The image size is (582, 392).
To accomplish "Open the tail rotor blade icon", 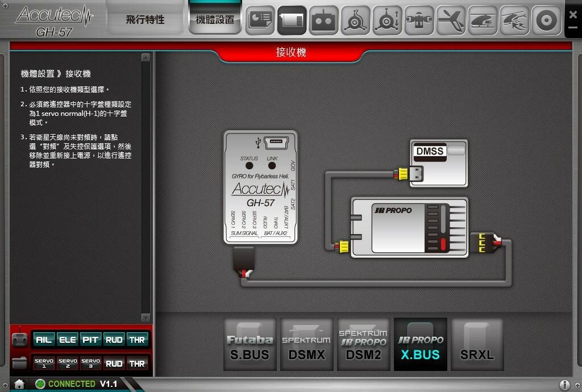I will pyautogui.click(x=451, y=20).
